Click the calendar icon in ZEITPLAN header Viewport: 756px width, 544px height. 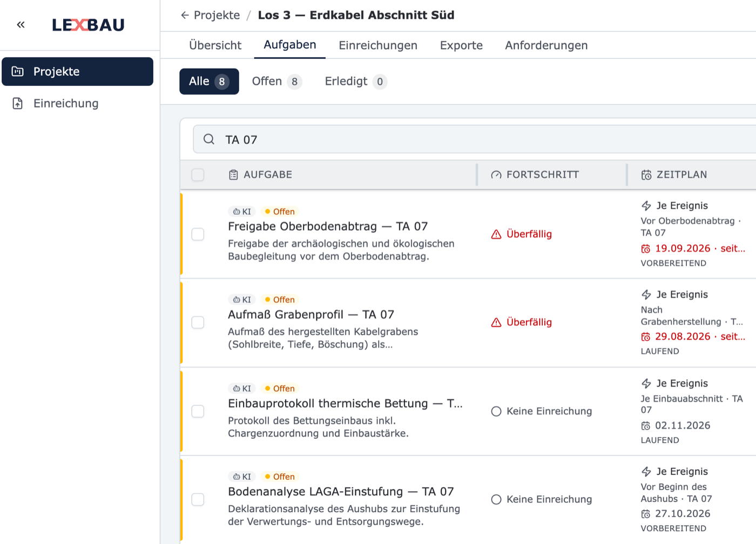coord(646,174)
